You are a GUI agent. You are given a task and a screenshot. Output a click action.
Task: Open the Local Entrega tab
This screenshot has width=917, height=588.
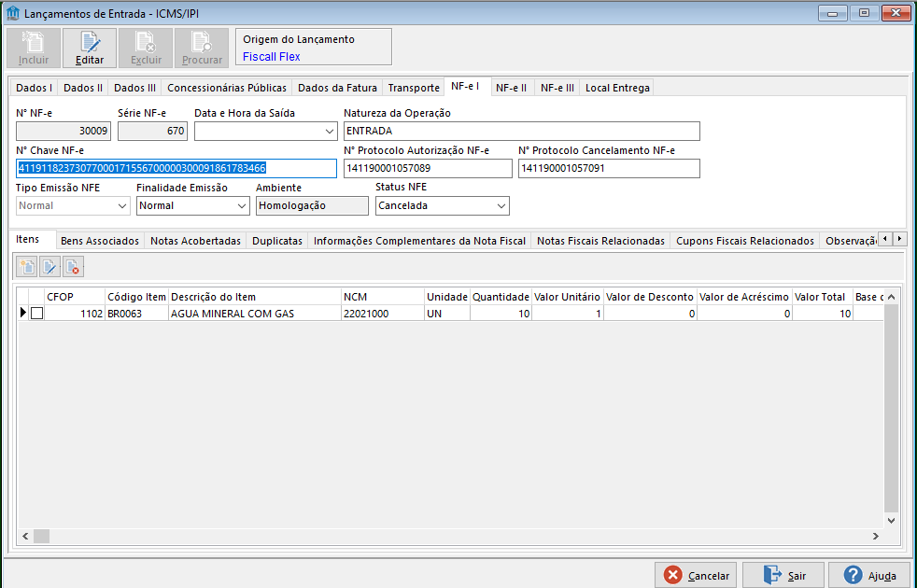[x=617, y=88]
